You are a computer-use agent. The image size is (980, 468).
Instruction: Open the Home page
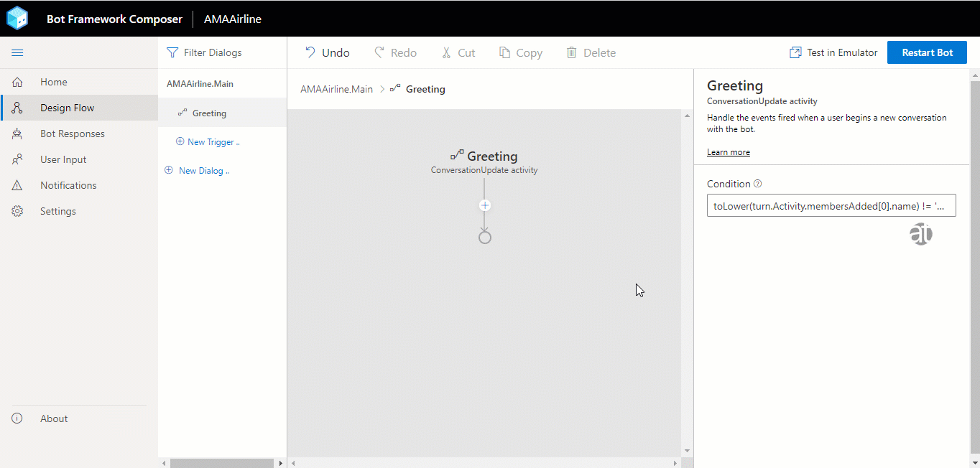coord(53,82)
